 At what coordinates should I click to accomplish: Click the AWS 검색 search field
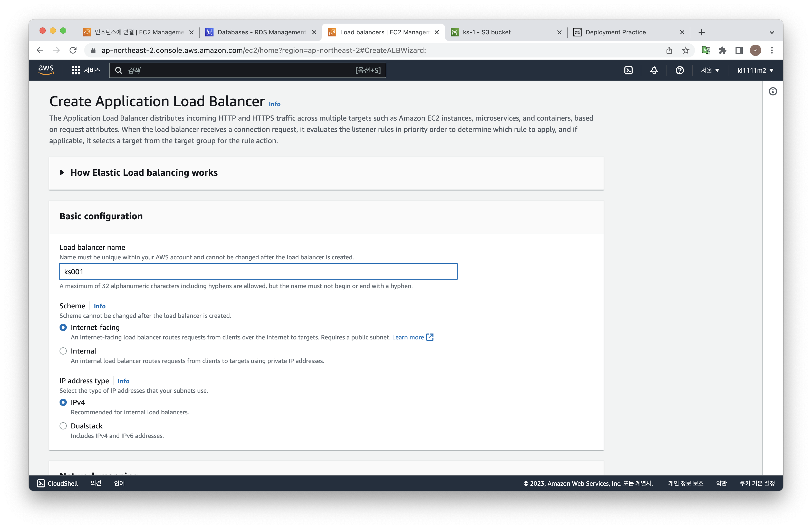click(x=247, y=70)
